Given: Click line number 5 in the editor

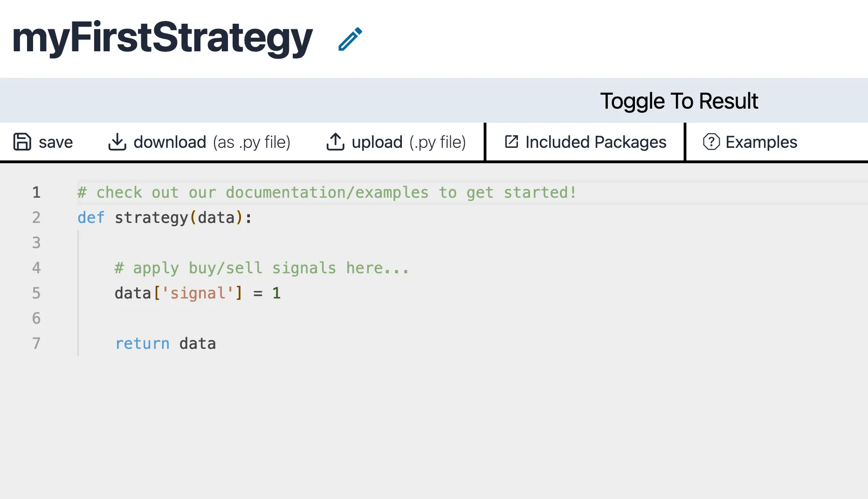Looking at the screenshot, I should pyautogui.click(x=36, y=293).
